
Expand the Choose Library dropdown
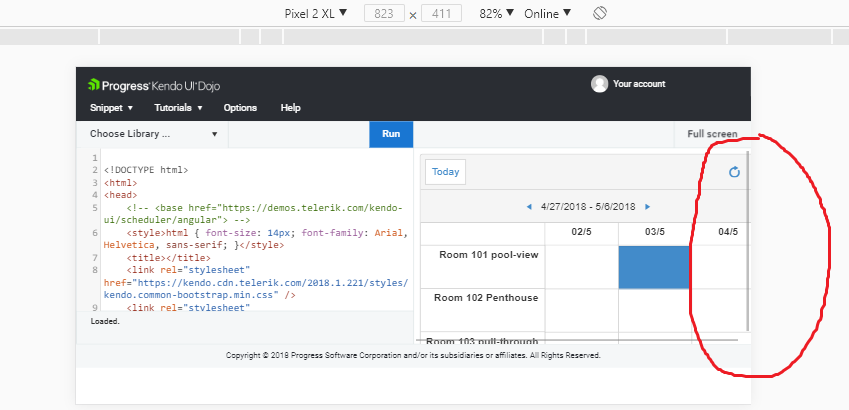(x=153, y=134)
